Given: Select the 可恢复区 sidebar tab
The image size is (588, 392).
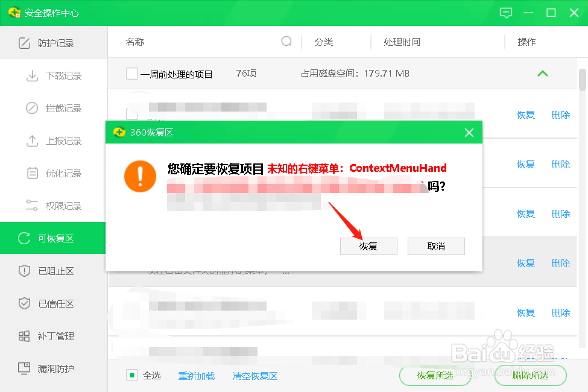Looking at the screenshot, I should [53, 238].
